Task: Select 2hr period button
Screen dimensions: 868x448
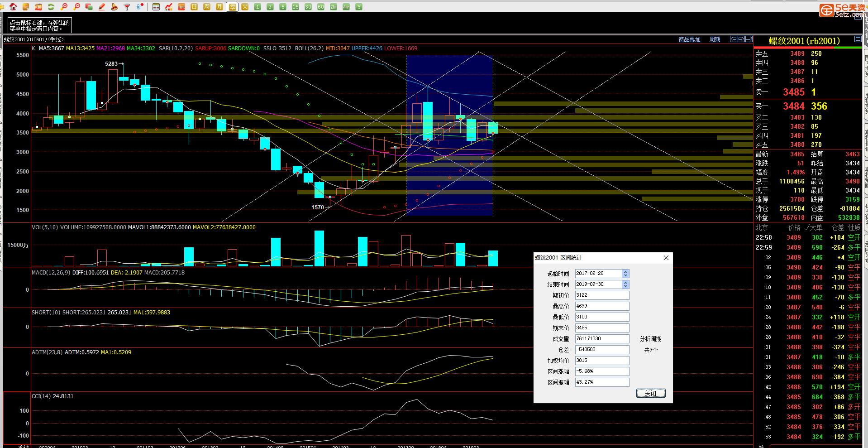Action: click(334, 7)
